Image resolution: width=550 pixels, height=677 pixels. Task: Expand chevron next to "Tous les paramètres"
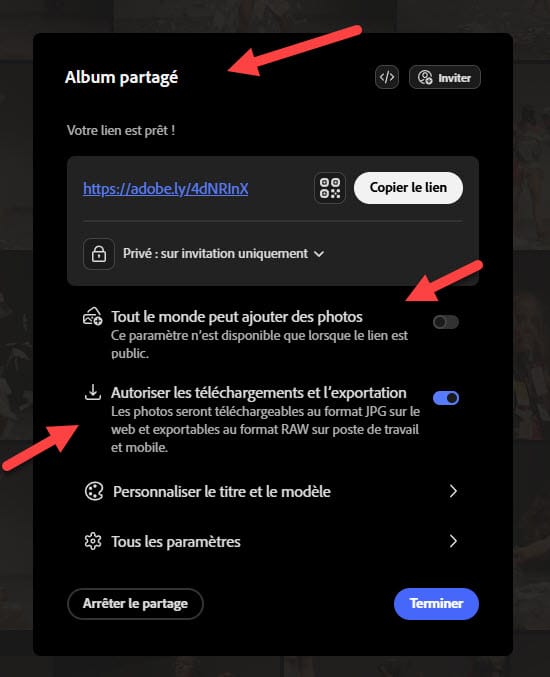click(453, 541)
